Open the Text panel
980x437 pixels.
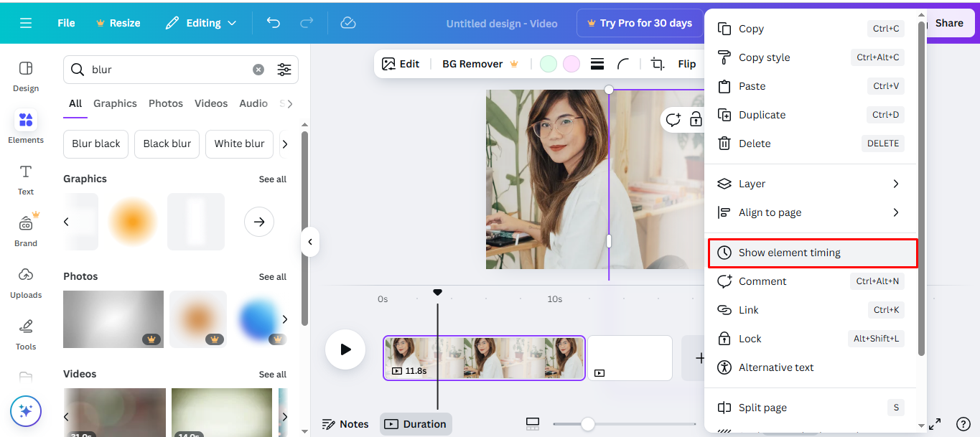click(x=25, y=179)
